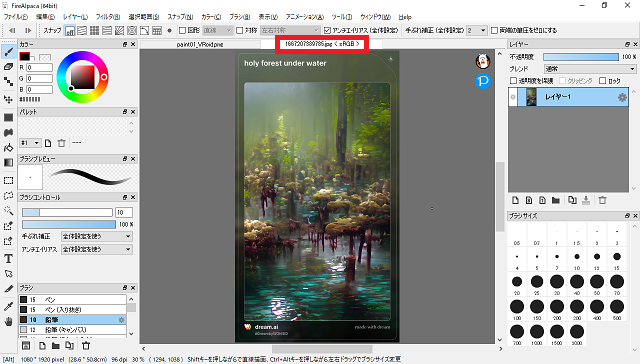Select the Eyedropper tool
This screenshot has width=640, height=364.
(8, 306)
